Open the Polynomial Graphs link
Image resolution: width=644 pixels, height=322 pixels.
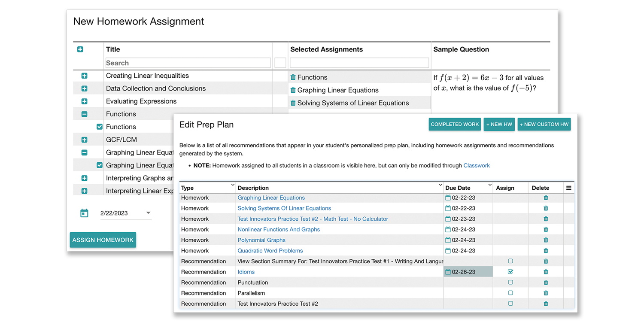click(x=261, y=240)
